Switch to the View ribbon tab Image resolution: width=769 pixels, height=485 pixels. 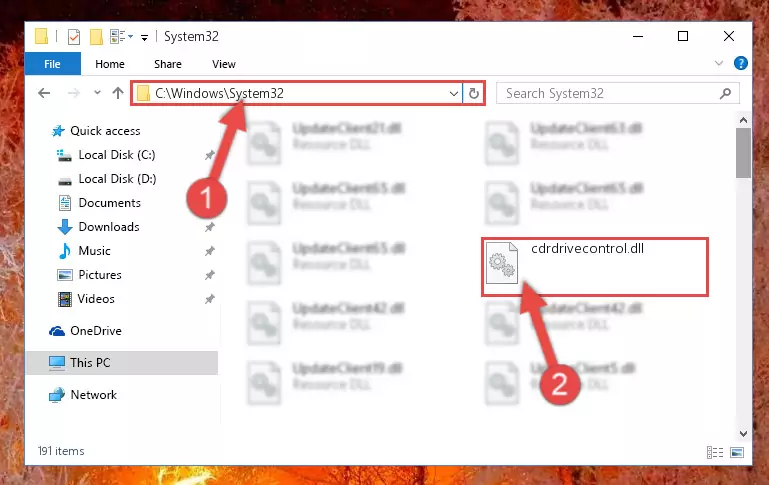pos(224,64)
